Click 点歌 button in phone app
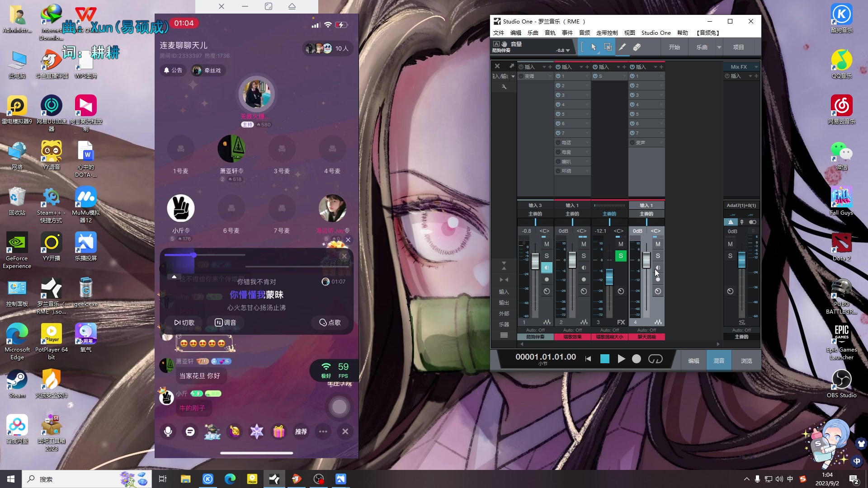This screenshot has width=868, height=488. pyautogui.click(x=330, y=322)
